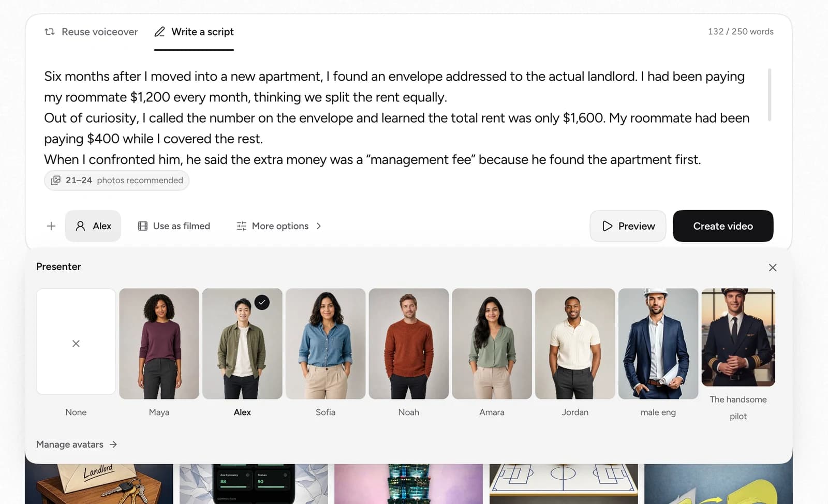
Task: Expand the More options chevron
Action: pos(319,226)
